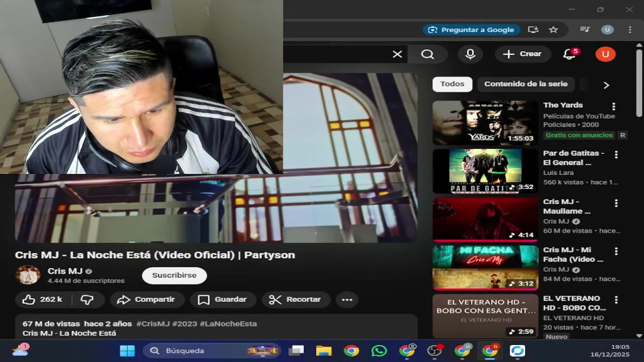The width and height of the screenshot is (644, 362).
Task: Open OBS Studio from the taskbar
Action: coord(435,351)
